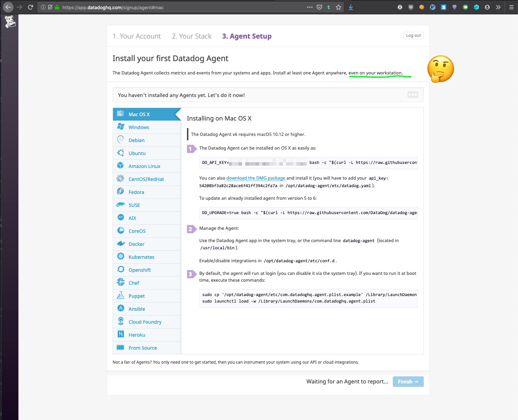Open the AIX install instructions
This screenshot has width=518, height=420.
[x=147, y=218]
